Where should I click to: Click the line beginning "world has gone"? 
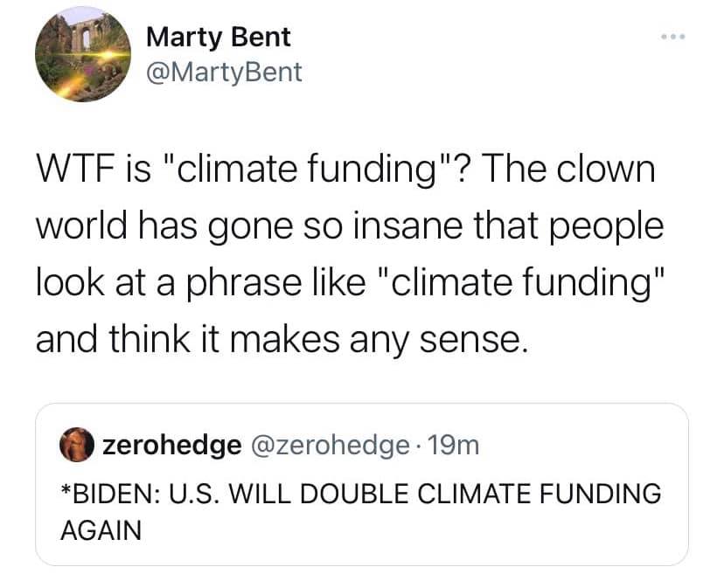tap(349, 225)
